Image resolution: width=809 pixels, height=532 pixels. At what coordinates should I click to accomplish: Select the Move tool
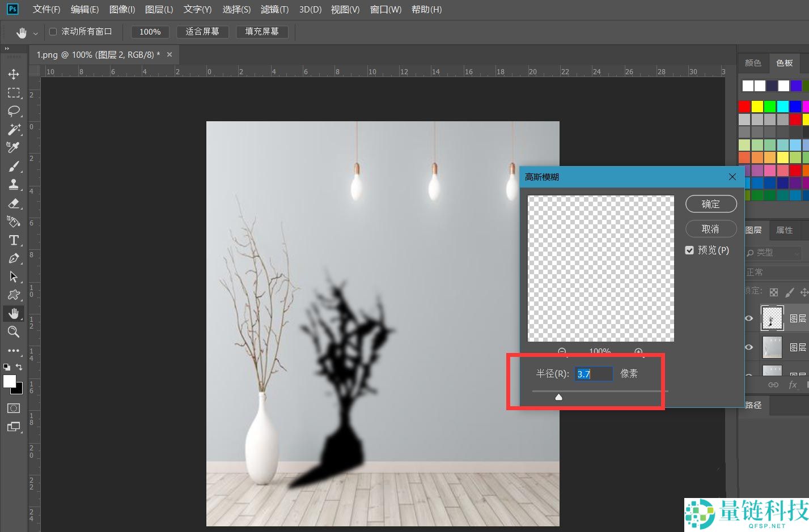click(14, 74)
